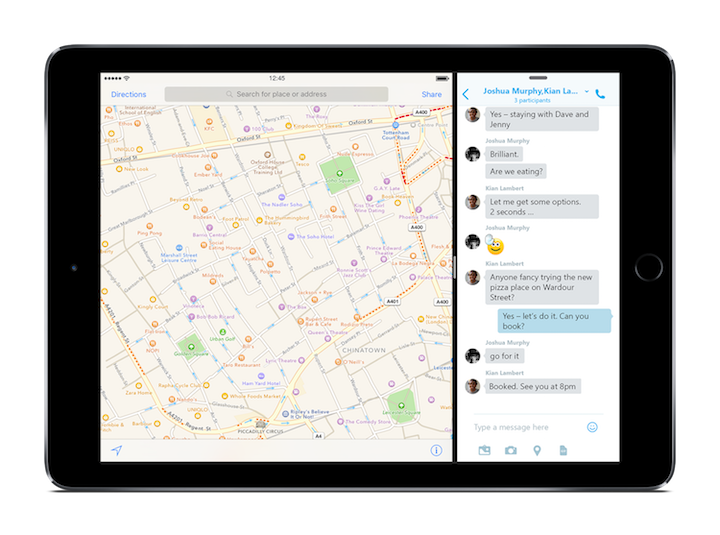
Task: Tap the send file document icon
Action: tap(563, 451)
